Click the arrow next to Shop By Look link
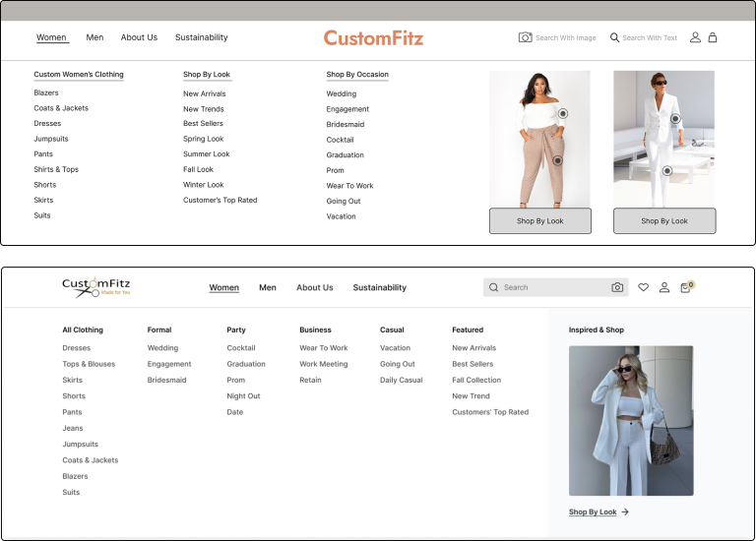Viewport: 756px width, 541px height. (625, 511)
